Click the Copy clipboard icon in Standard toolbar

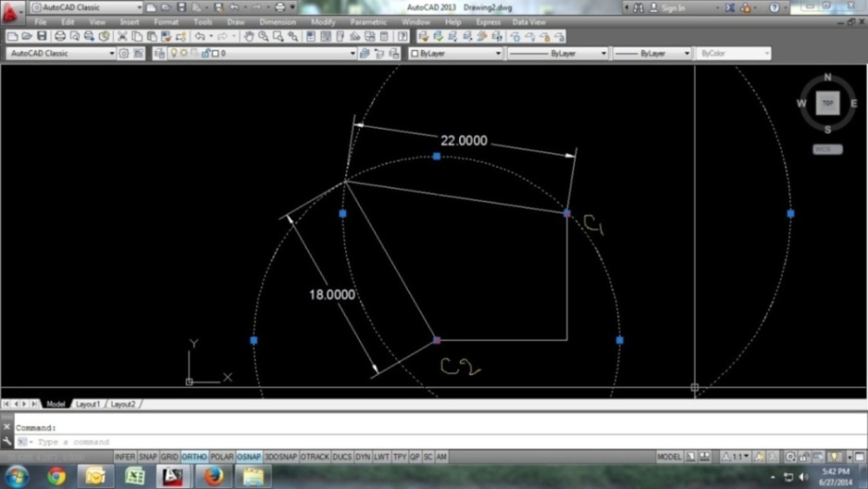pyautogui.click(x=137, y=36)
